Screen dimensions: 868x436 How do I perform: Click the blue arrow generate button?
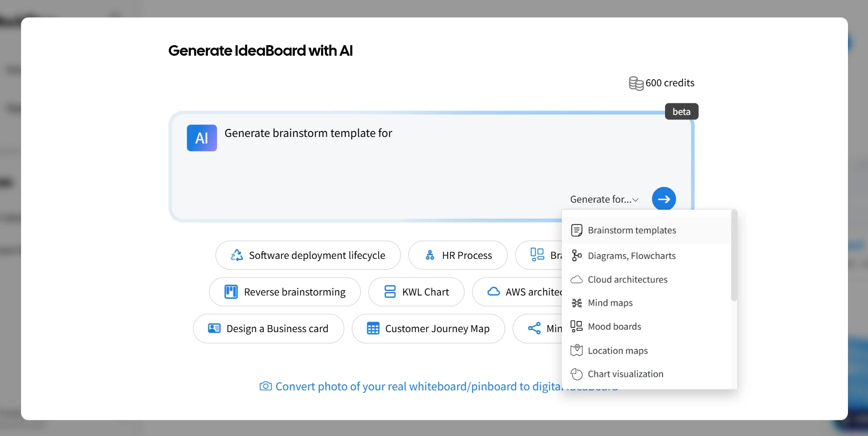click(664, 198)
